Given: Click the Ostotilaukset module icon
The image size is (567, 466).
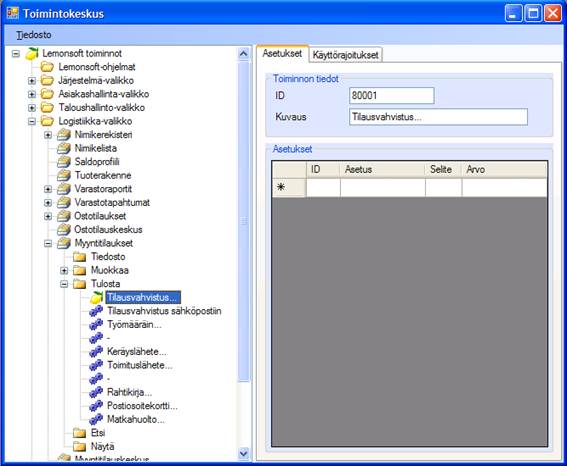Looking at the screenshot, I should (x=64, y=216).
